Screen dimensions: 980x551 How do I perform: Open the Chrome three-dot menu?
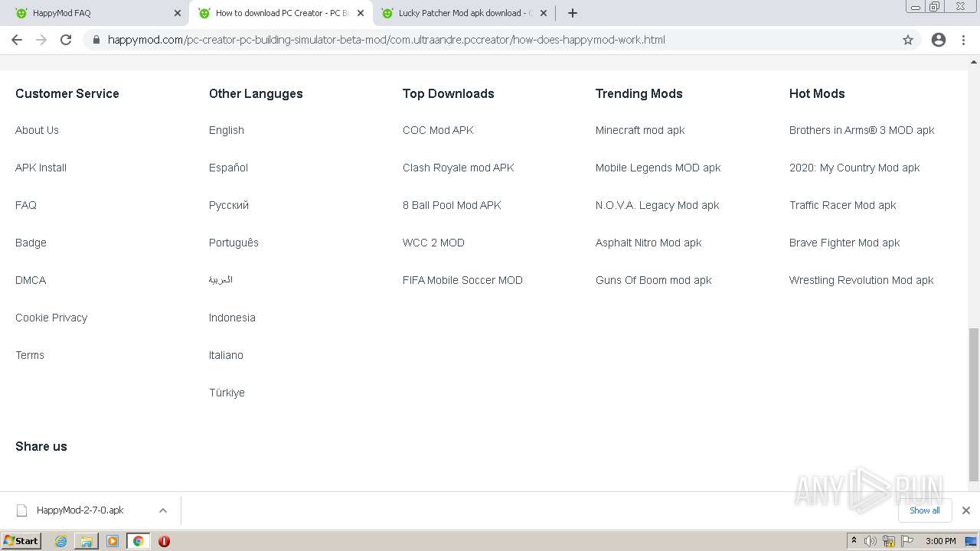(x=964, y=40)
